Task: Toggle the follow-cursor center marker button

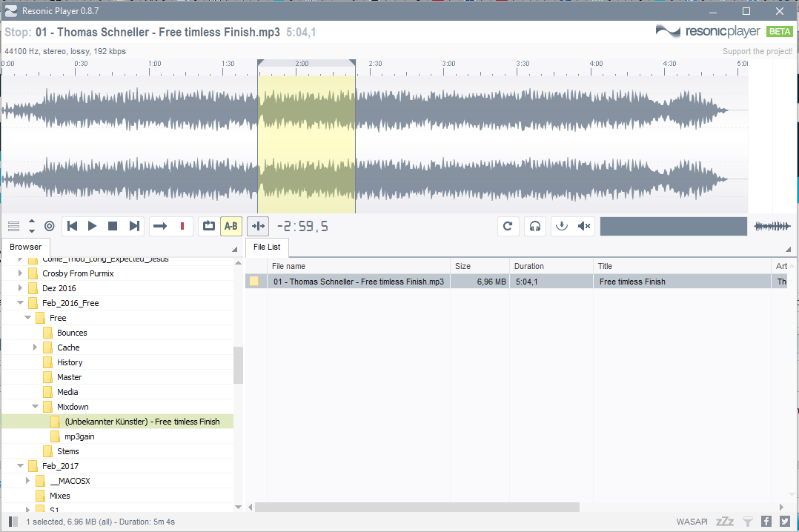Action: [x=259, y=226]
